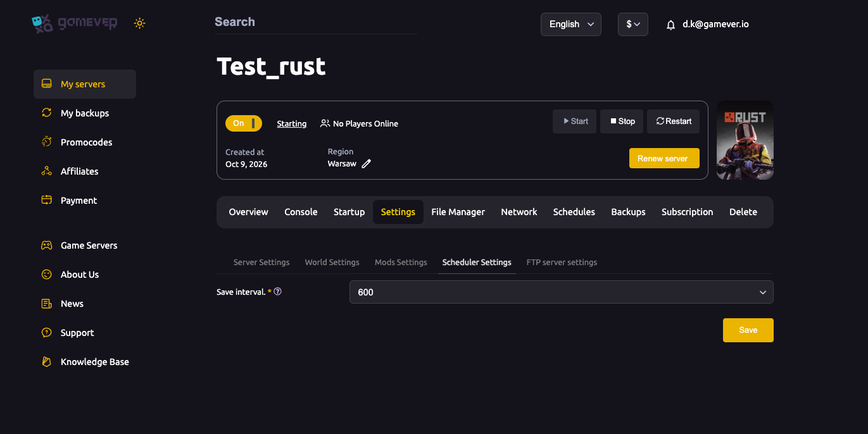Click the My backups sidebar icon

46,113
